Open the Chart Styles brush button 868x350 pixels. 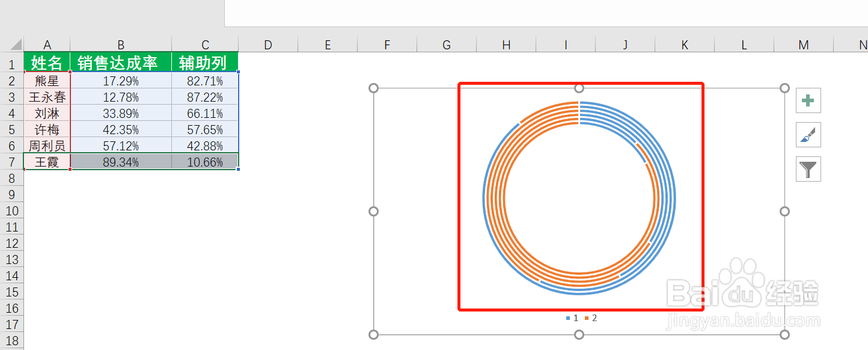pyautogui.click(x=808, y=135)
